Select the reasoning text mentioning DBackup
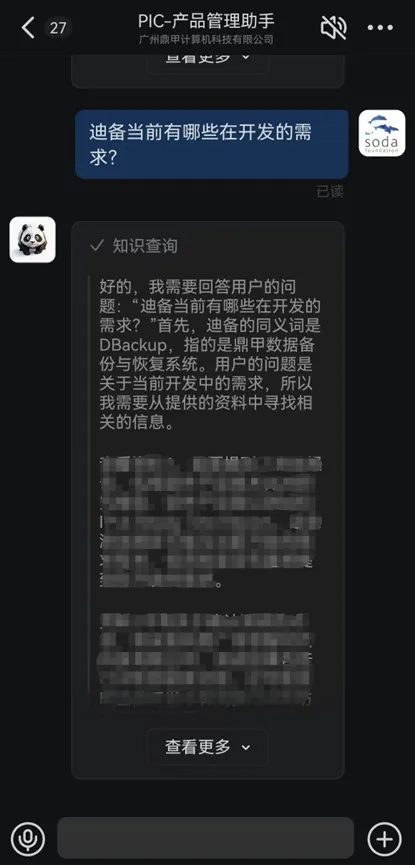Image resolution: width=415 pixels, height=865 pixels. [210, 355]
